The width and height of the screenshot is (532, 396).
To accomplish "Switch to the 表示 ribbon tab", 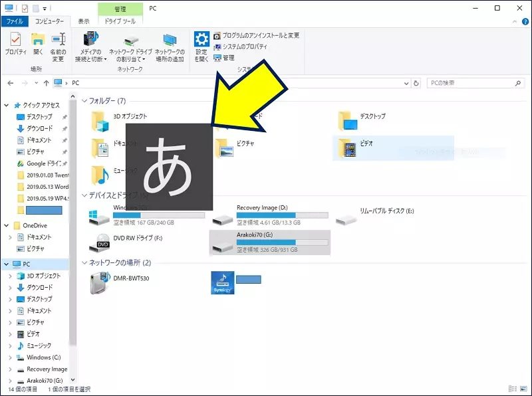I will 84,21.
